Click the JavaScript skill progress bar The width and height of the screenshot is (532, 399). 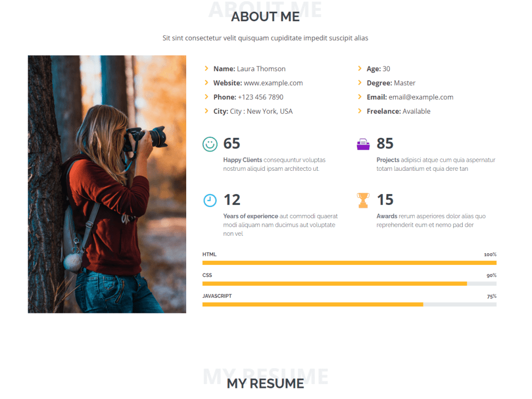350,305
